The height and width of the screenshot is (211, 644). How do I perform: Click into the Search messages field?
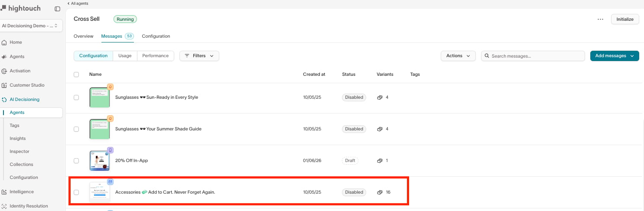click(x=533, y=56)
